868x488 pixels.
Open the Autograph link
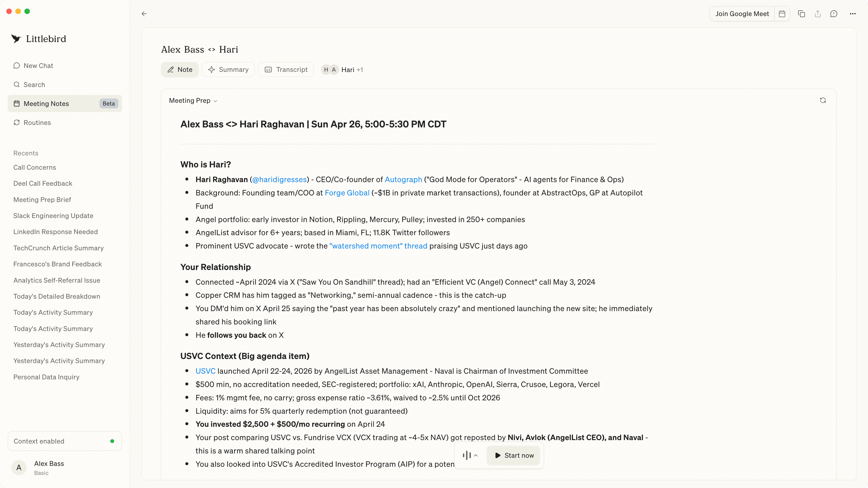[x=403, y=180]
